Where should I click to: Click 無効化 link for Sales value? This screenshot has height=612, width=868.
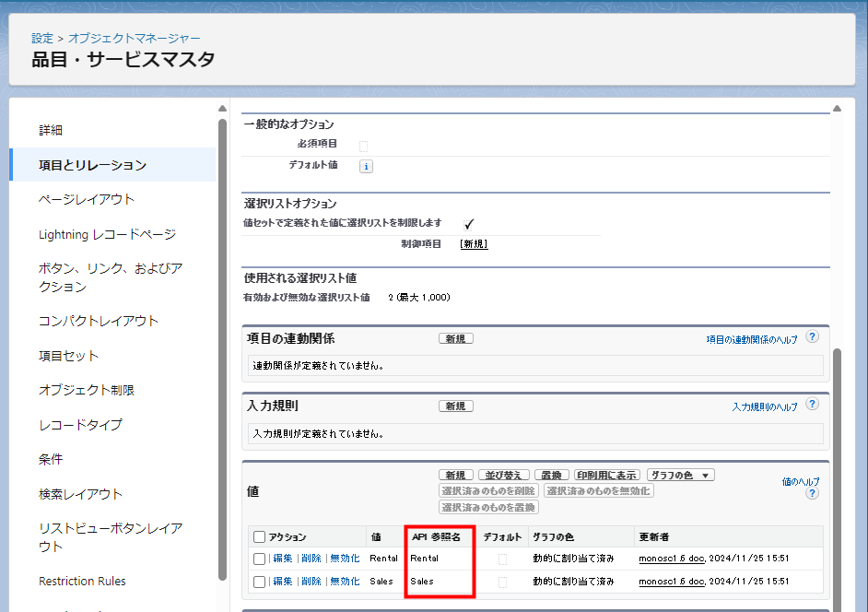tap(345, 582)
